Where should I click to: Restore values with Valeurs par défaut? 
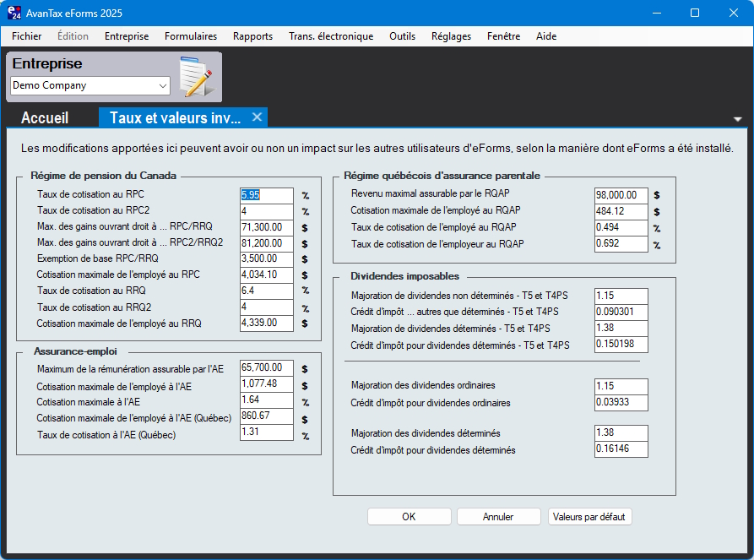(589, 517)
